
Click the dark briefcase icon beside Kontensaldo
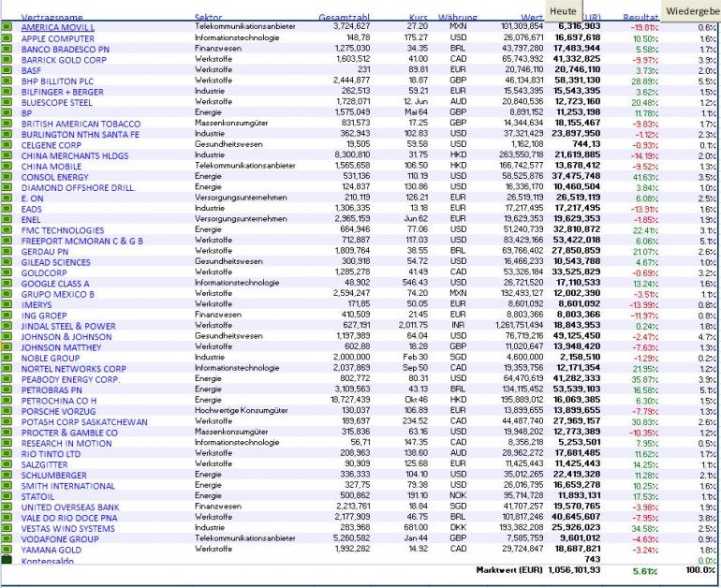(x=6, y=560)
